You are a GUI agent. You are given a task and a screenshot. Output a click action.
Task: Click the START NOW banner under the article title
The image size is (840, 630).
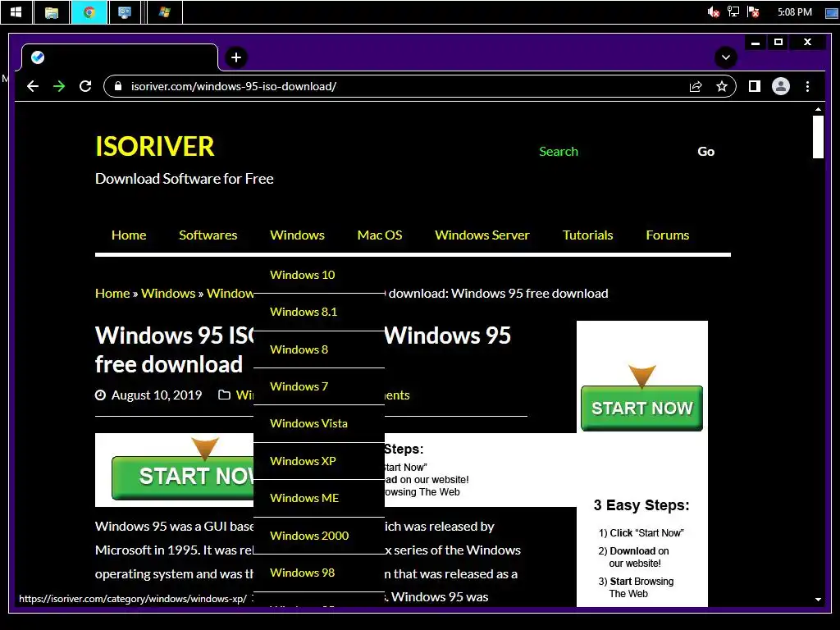[x=183, y=477]
